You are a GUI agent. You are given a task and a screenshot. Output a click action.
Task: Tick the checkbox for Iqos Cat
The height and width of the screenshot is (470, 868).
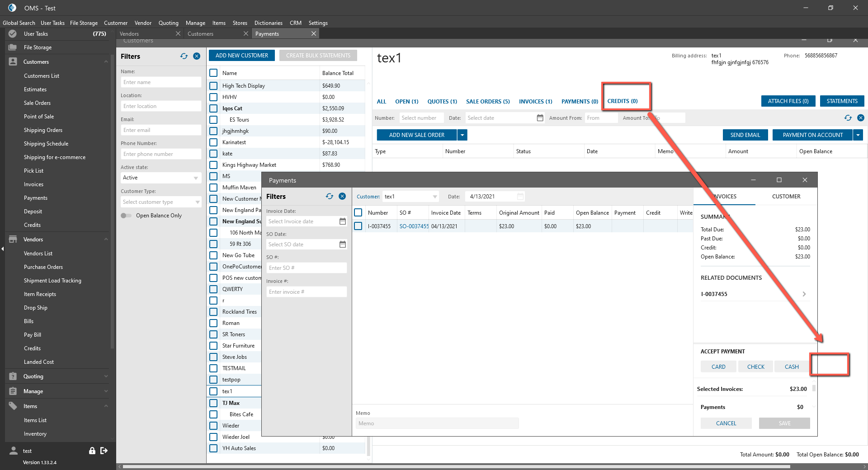pos(213,108)
